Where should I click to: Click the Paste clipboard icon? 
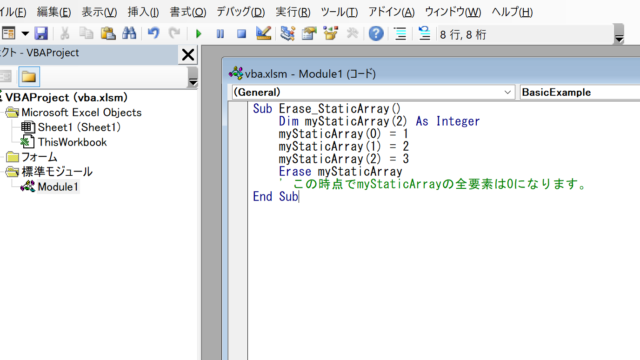tap(108, 33)
